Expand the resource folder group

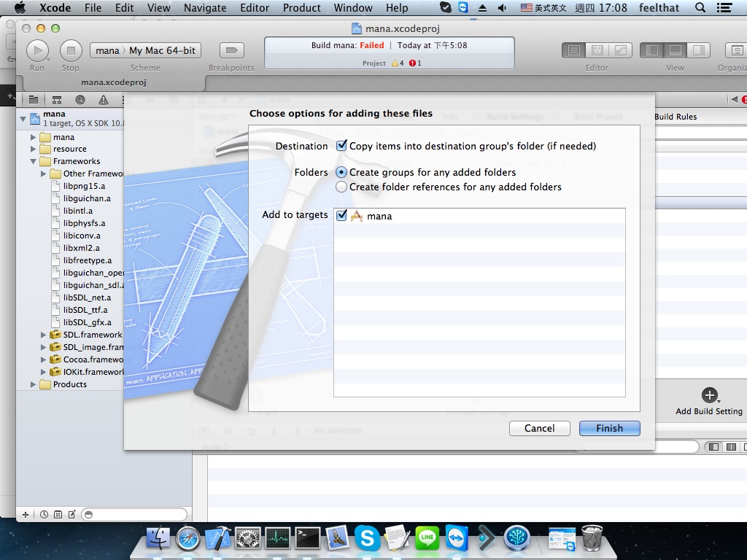[x=34, y=149]
